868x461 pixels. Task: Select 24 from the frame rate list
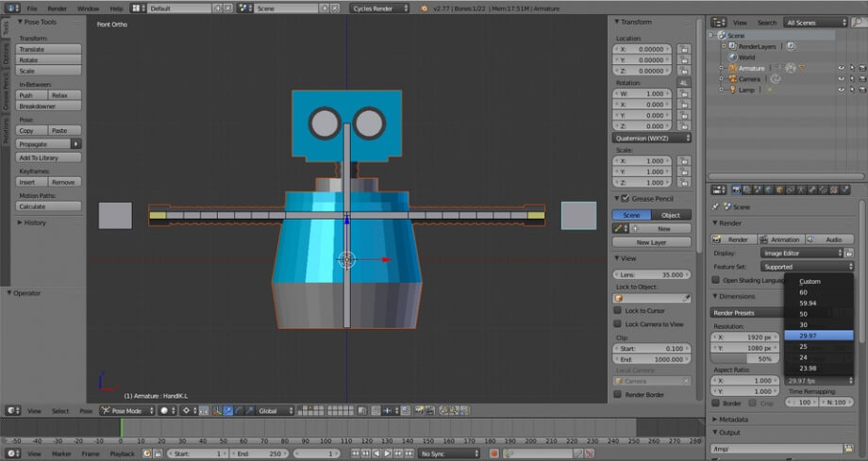pos(803,357)
